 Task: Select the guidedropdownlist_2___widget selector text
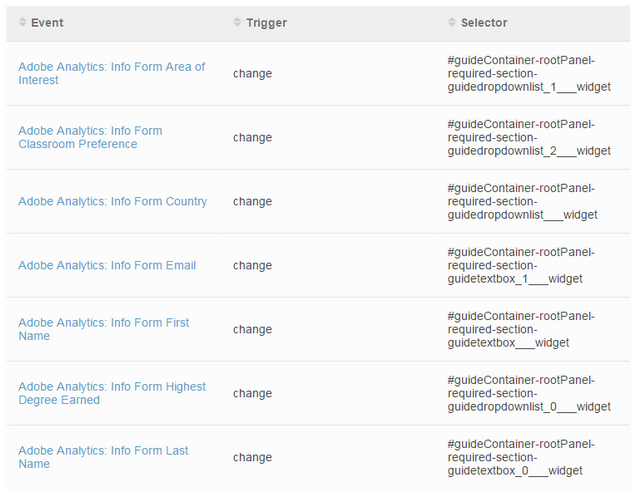529,137
